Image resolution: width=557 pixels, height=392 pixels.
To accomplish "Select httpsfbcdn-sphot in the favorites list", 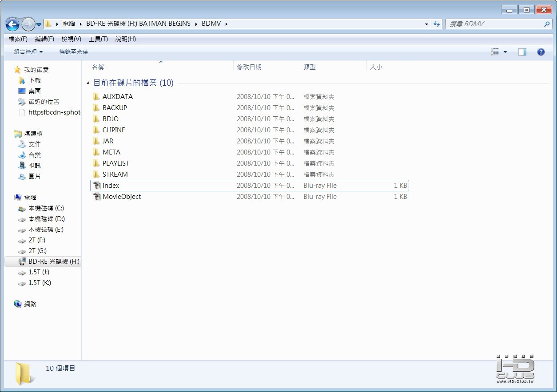I will tap(54, 112).
